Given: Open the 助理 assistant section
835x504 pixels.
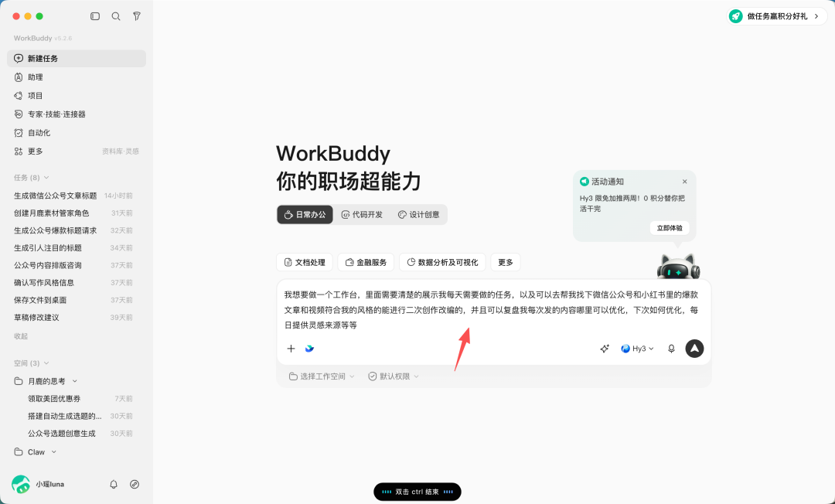Looking at the screenshot, I should click(76, 77).
